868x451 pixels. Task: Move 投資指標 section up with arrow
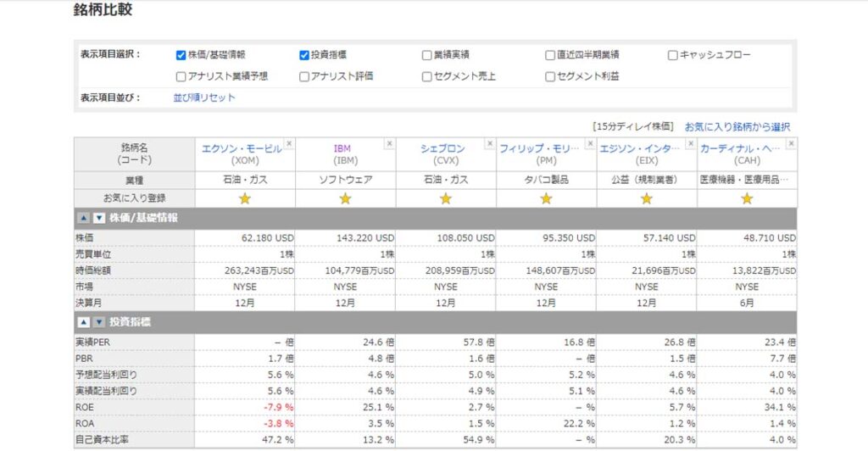[x=84, y=322]
